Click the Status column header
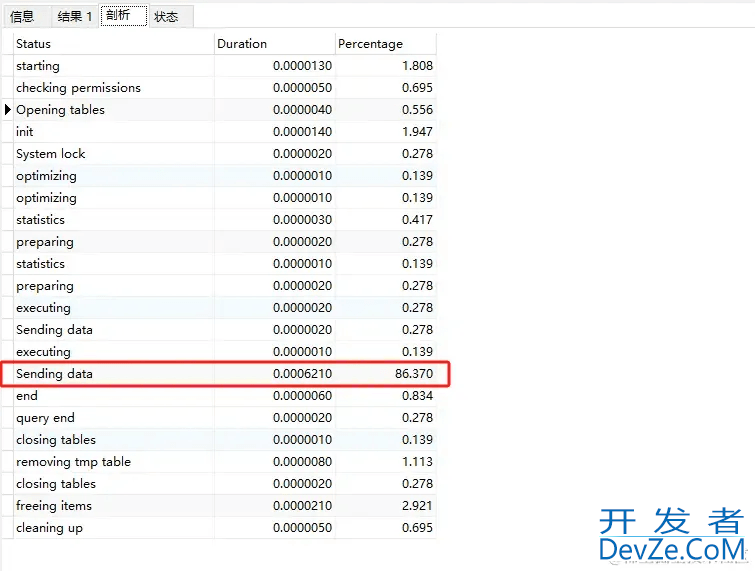Viewport: 755px width, 571px height. point(114,44)
